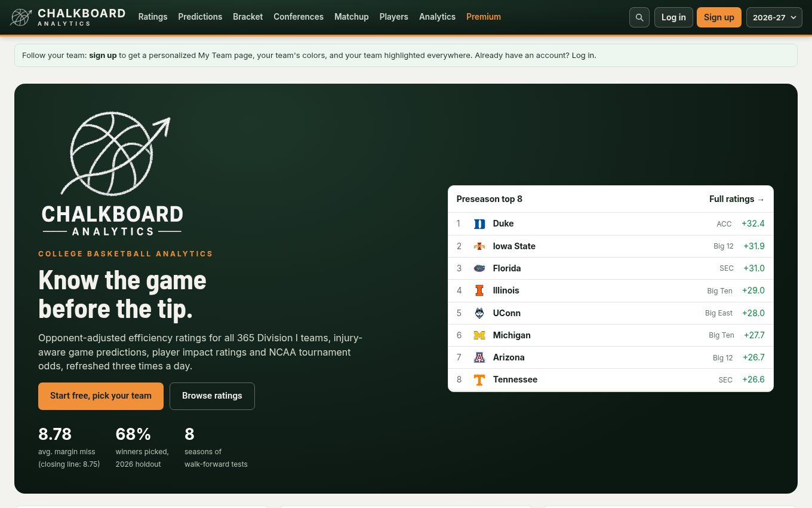Select the Illinois team name
This screenshot has width=812, height=508.
(x=506, y=290)
